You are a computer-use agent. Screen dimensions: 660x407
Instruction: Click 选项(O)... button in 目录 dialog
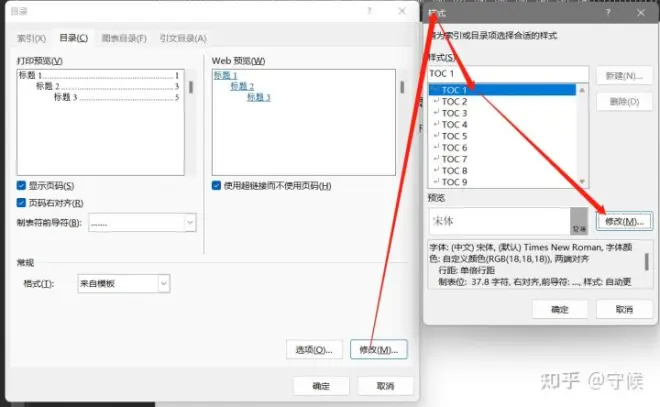tap(314, 349)
